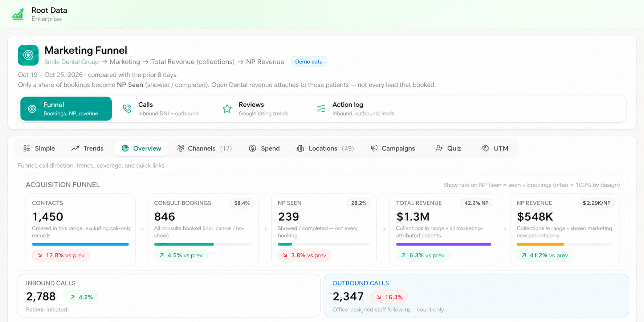Screen dimensions: 644x322
Task: Click the Simple view list icon
Action: pos(27,148)
